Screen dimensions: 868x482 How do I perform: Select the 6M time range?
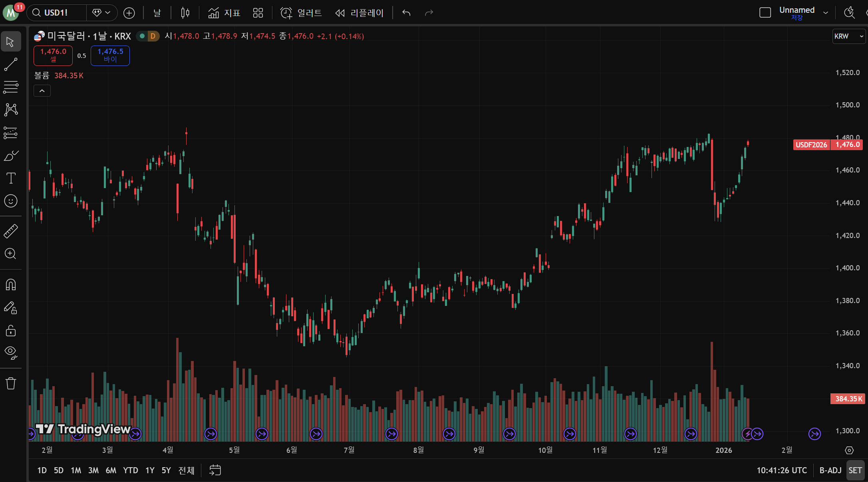tap(111, 470)
